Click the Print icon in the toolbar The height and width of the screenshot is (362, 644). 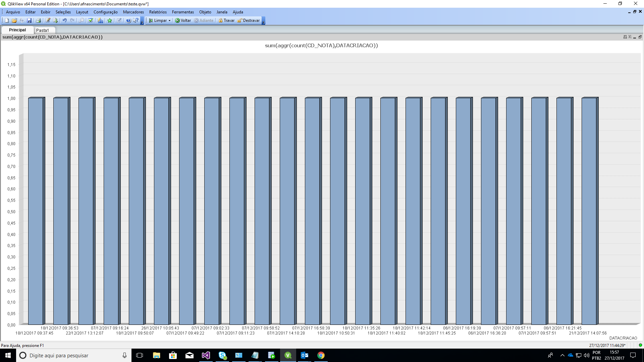[38, 20]
